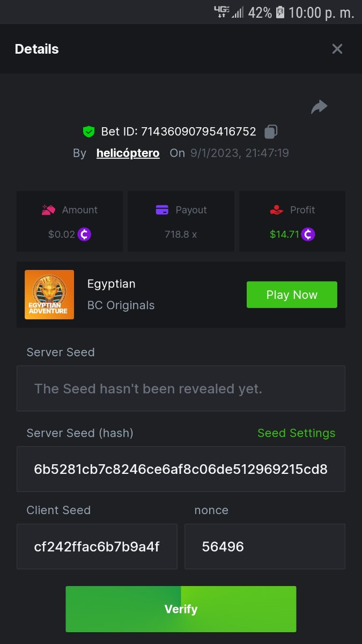Click the purple Payout card icon
The height and width of the screenshot is (644, 362).
162,210
